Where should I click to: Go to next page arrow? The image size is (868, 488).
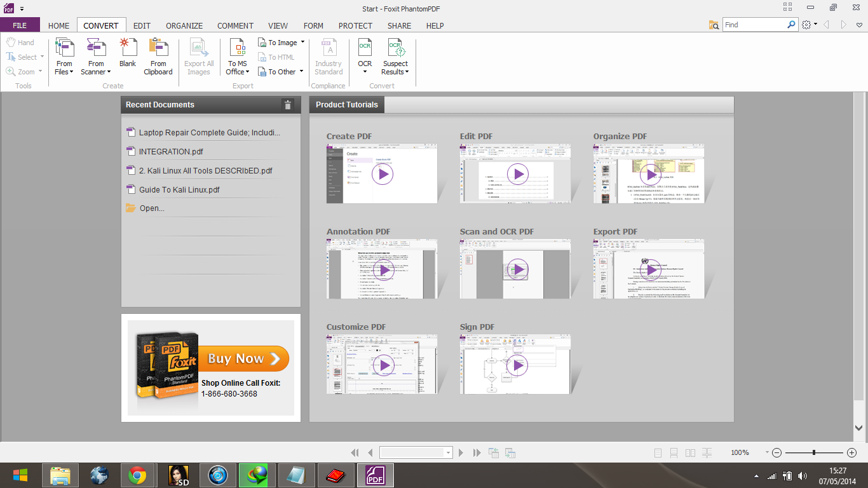pos(461,452)
